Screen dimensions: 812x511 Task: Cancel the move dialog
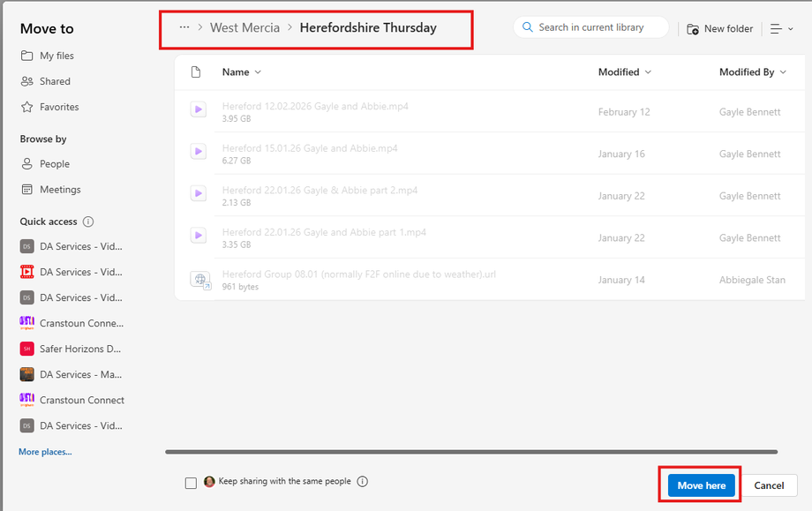click(769, 485)
